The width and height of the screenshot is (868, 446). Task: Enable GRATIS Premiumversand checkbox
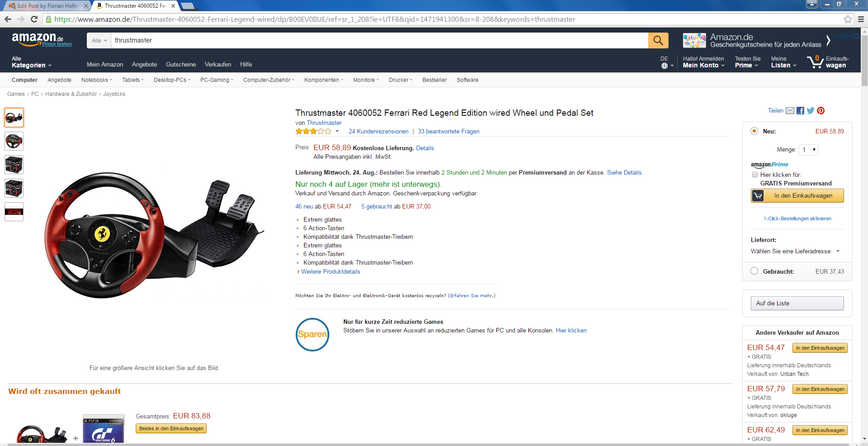pos(754,175)
